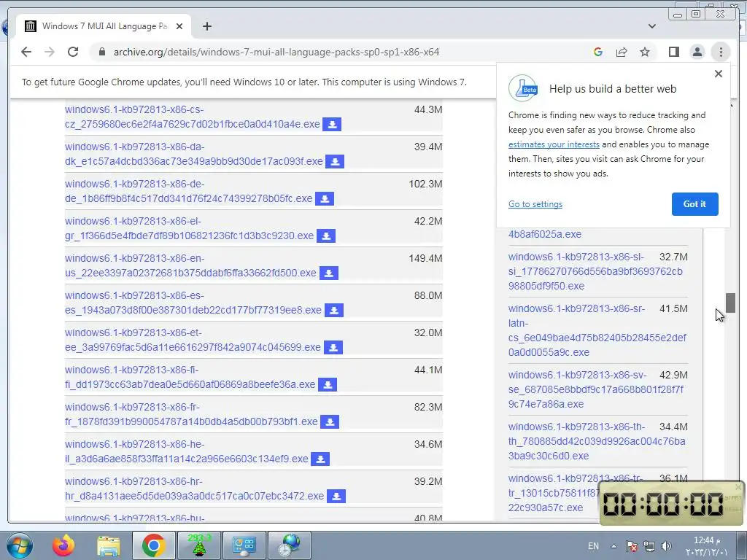The width and height of the screenshot is (747, 560).
Task: Close the Windows 7 MUI tab
Action: (x=179, y=26)
